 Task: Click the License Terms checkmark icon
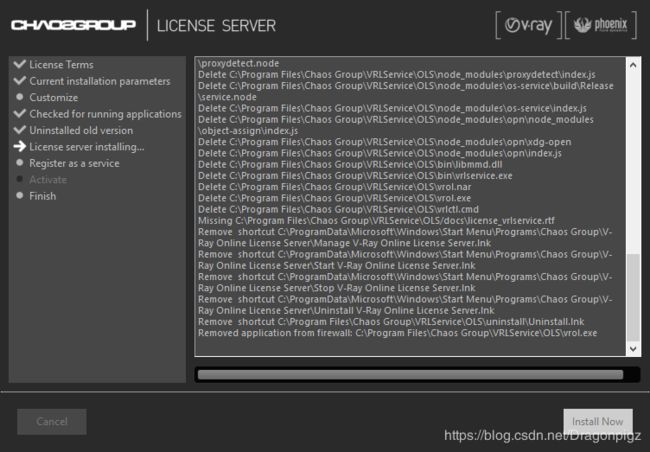pos(18,65)
